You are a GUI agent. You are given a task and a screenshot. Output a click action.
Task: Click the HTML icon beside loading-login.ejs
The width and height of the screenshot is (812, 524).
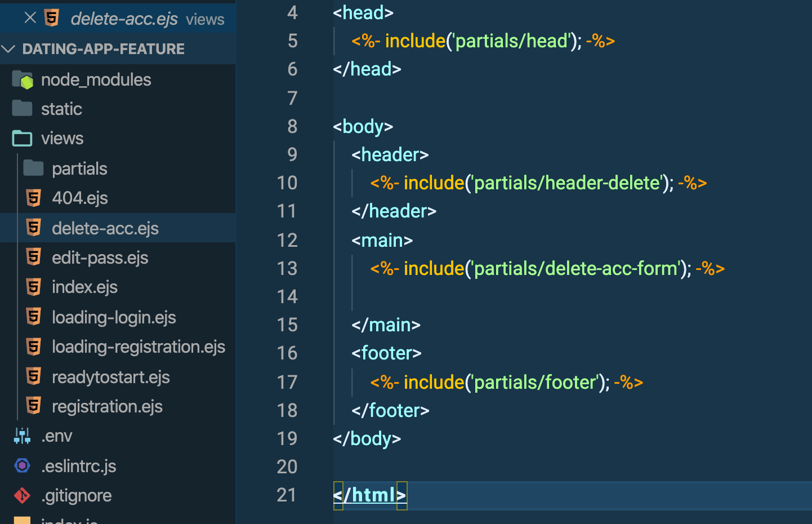click(34, 317)
